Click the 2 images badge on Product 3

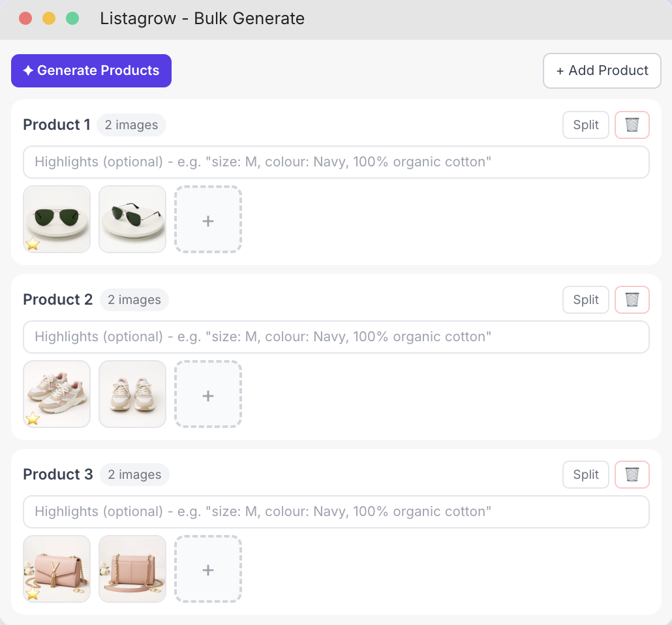[134, 474]
